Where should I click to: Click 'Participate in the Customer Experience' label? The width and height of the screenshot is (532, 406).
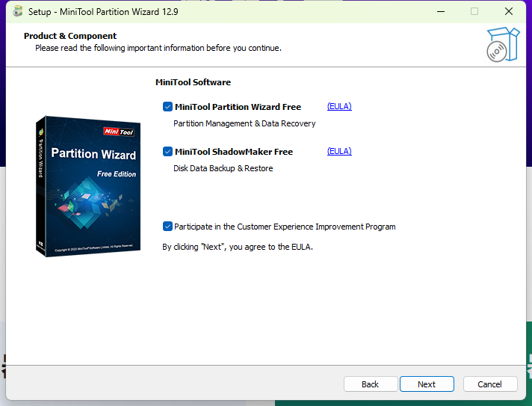click(x=285, y=227)
